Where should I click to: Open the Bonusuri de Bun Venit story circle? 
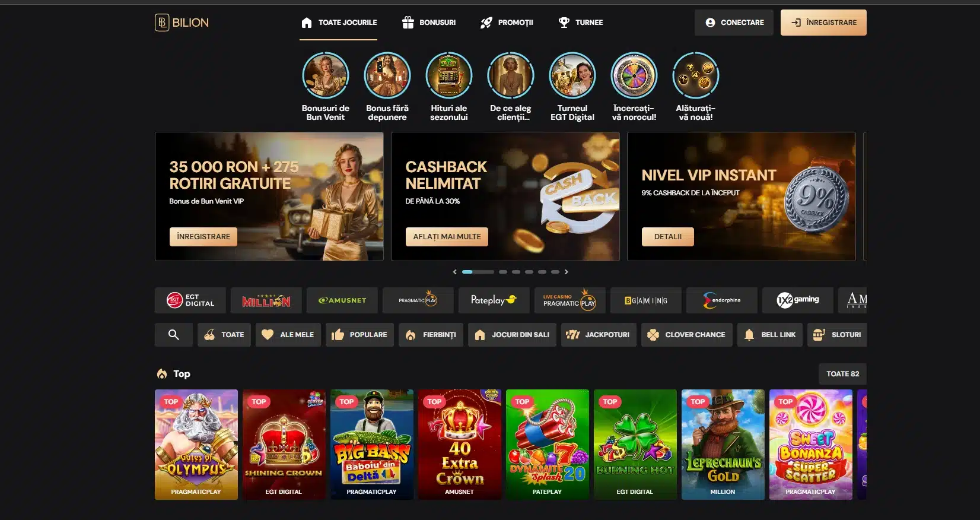[326, 75]
